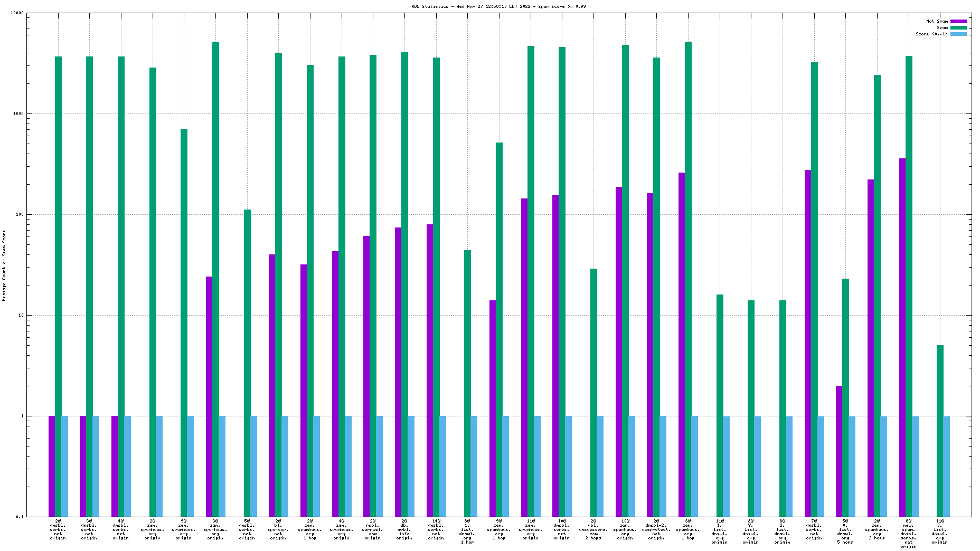Select the purple Not Spam bar for psbl.surriel.com
The width and height of the screenshot is (980, 551).
point(366,376)
